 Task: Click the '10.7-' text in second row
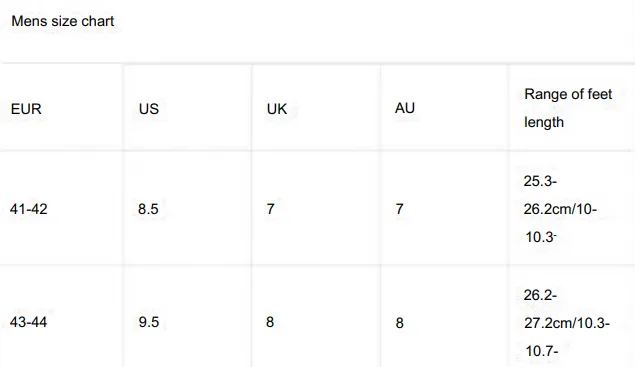pos(542,351)
